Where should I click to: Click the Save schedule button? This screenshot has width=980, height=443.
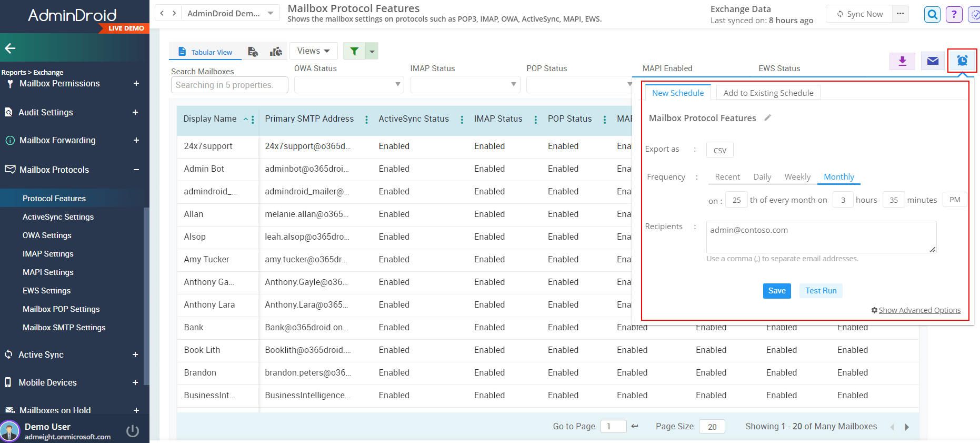click(x=776, y=291)
